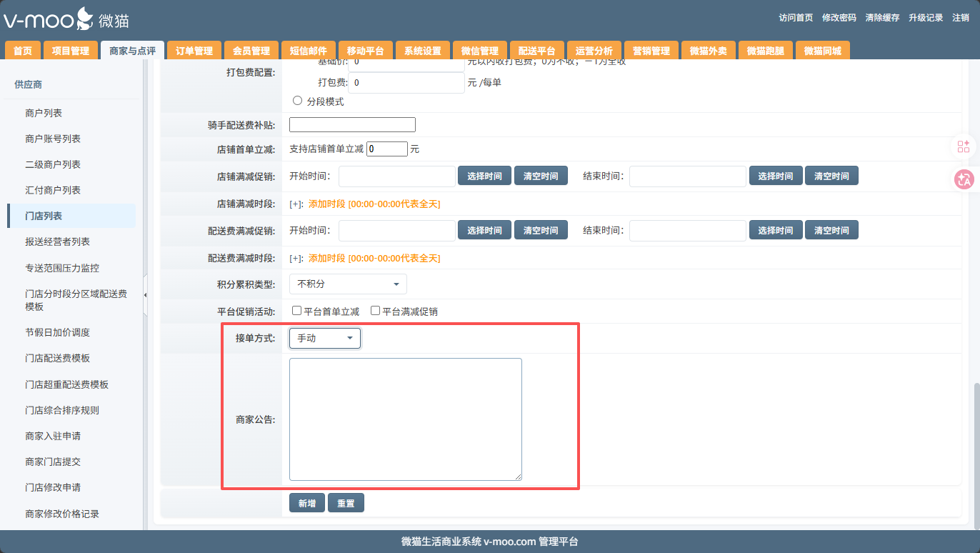This screenshot has height=553, width=980.
Task: Click 选择时间 for 店铺满减促销 start time
Action: [484, 176]
